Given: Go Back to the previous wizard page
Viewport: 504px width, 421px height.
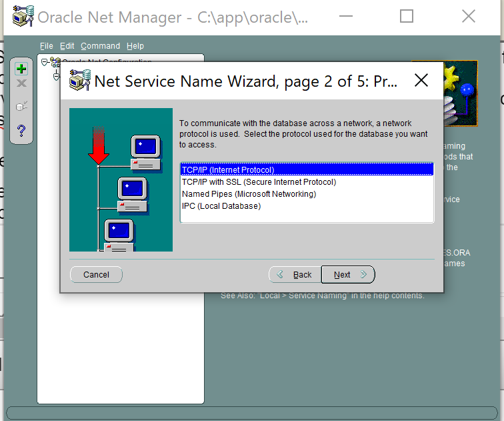Looking at the screenshot, I should coord(295,275).
